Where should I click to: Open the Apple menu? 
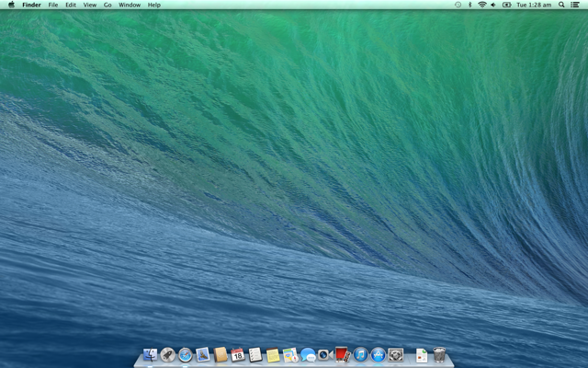pyautogui.click(x=11, y=5)
